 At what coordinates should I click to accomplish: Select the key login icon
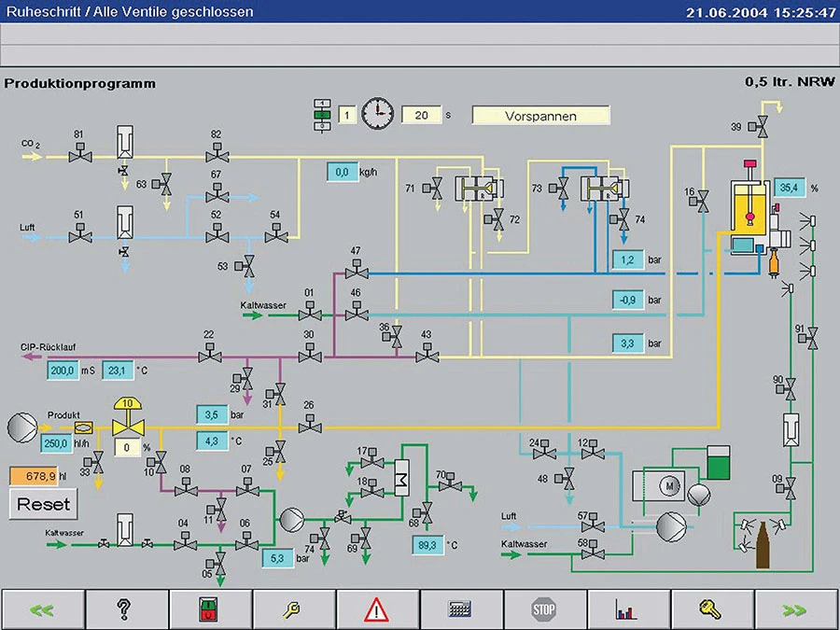tap(710, 609)
